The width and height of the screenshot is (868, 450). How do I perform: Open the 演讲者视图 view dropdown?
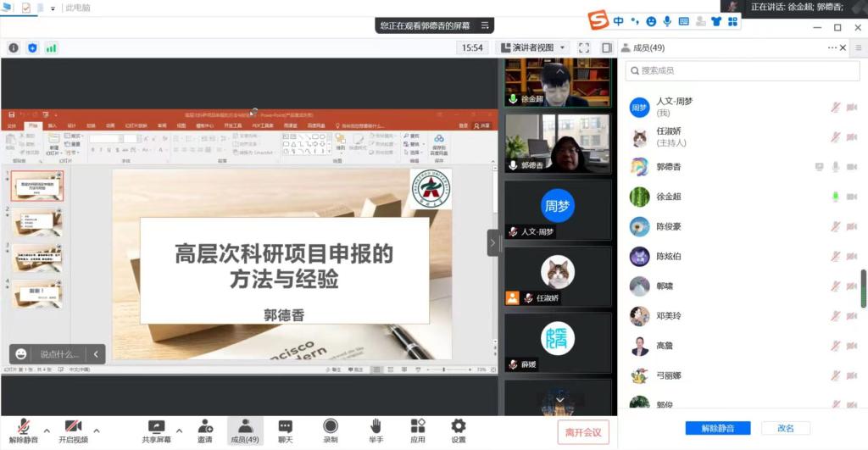click(532, 47)
